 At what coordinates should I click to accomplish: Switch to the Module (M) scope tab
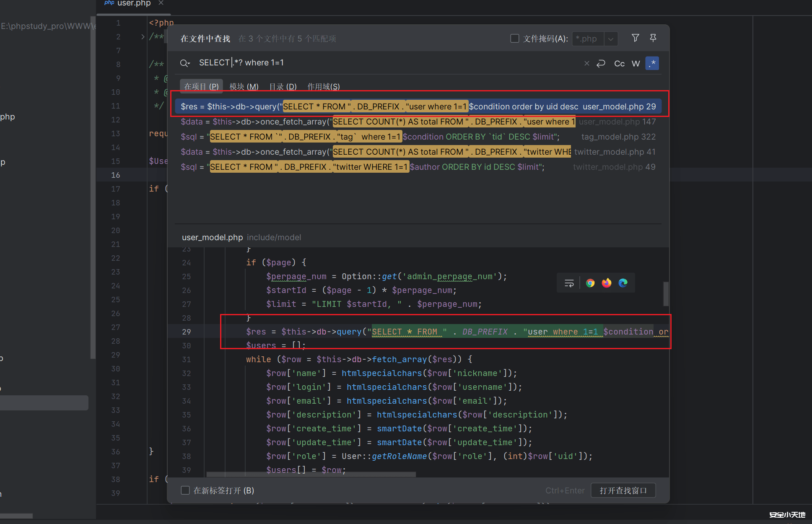[244, 86]
